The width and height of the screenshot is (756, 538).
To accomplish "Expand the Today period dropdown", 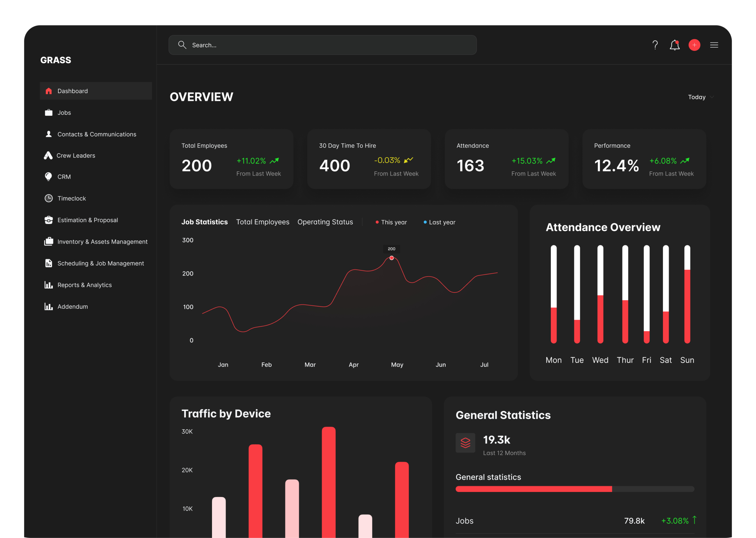I will coord(700,97).
